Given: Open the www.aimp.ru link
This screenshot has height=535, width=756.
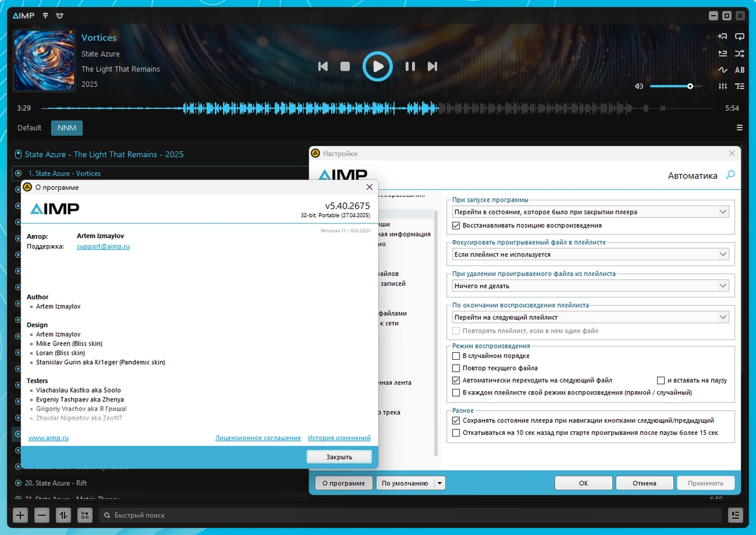Looking at the screenshot, I should (x=49, y=438).
